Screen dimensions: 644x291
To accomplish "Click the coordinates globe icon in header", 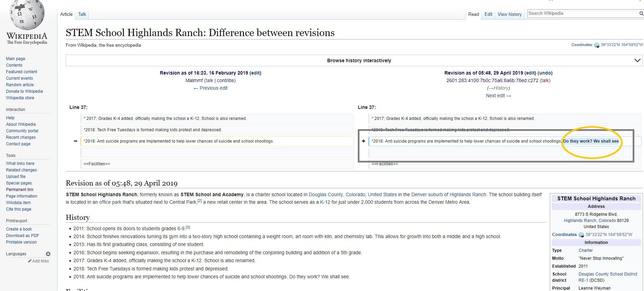I will pos(597,45).
